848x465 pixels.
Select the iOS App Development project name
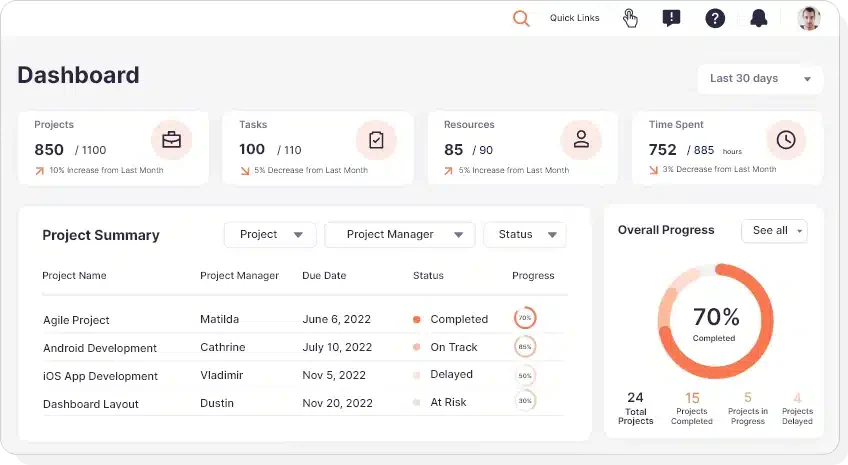[101, 376]
